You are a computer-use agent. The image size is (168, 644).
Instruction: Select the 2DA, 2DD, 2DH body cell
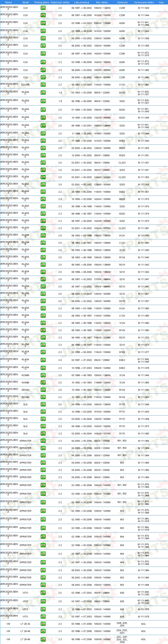point(122,631)
